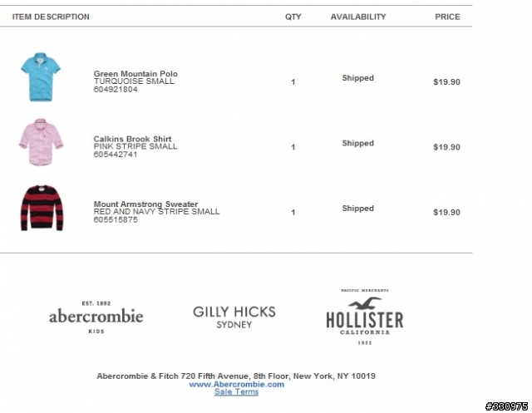Click the Hollister seagull emblem
The width and height of the screenshot is (532, 413).
[x=365, y=303]
